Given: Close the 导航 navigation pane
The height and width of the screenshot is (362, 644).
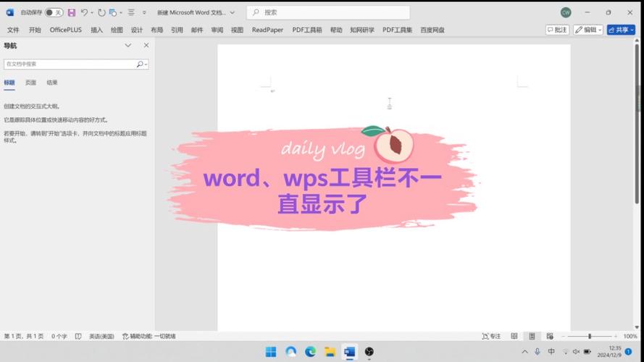Looking at the screenshot, I should coord(146,46).
